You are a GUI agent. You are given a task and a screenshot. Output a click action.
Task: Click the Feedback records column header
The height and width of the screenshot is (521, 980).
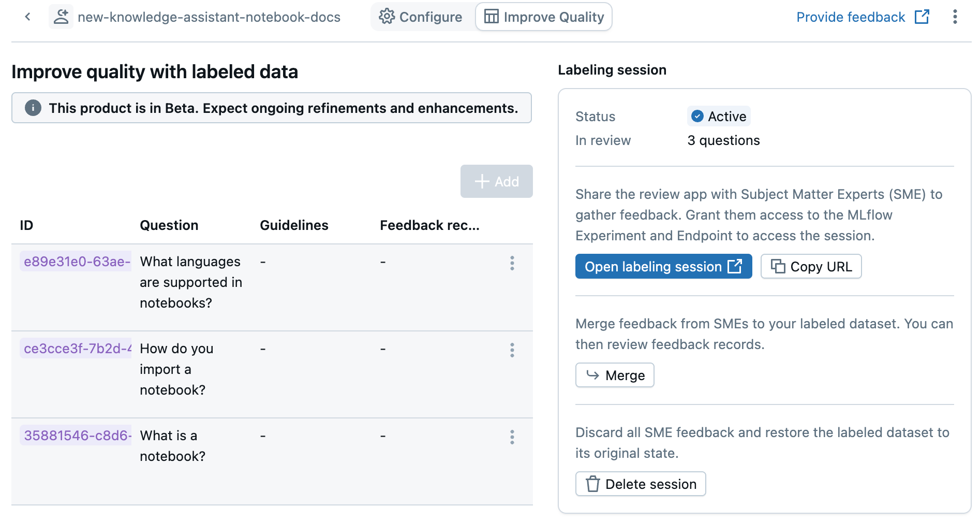point(429,225)
